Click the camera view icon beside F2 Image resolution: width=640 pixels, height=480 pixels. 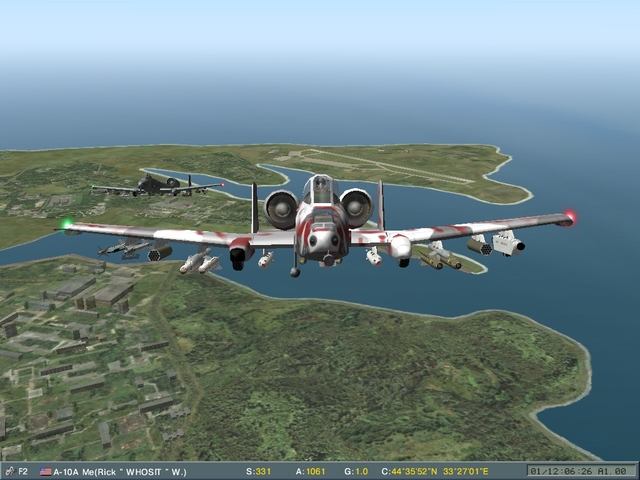coord(10,471)
